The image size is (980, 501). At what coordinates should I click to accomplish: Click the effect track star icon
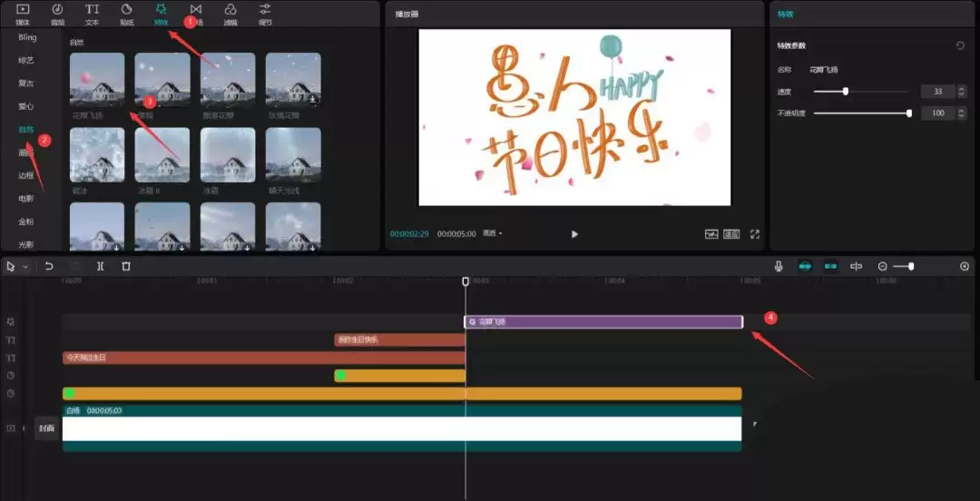(11, 322)
